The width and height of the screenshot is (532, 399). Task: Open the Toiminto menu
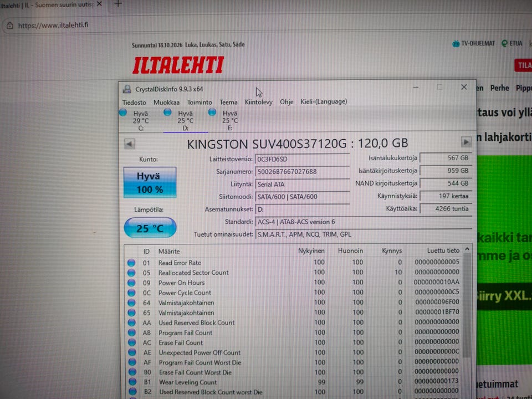[199, 102]
